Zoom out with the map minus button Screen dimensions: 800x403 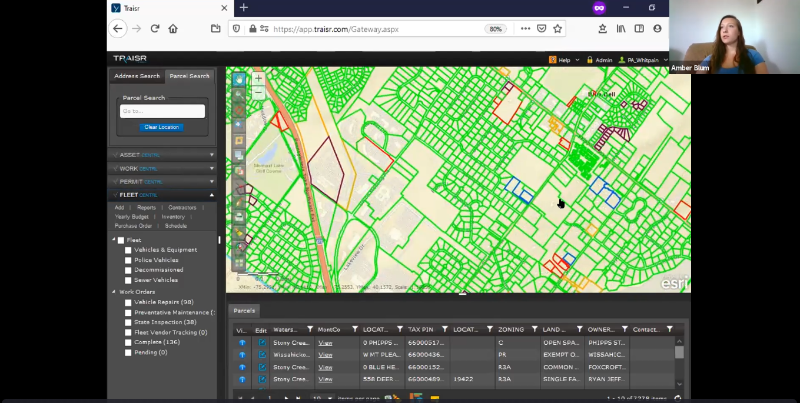pos(258,93)
